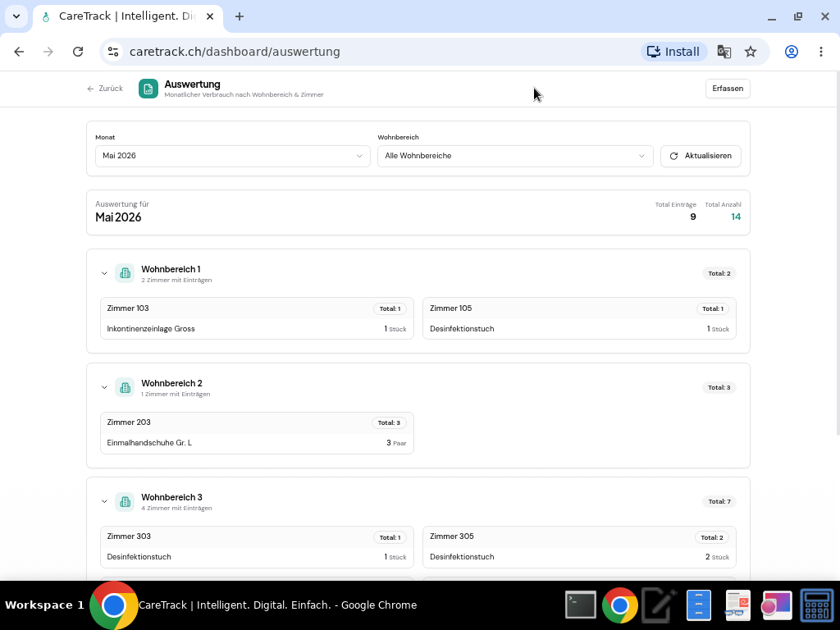Click Desinfektionstuch in Zimmer 105
840x630 pixels.
(x=462, y=329)
